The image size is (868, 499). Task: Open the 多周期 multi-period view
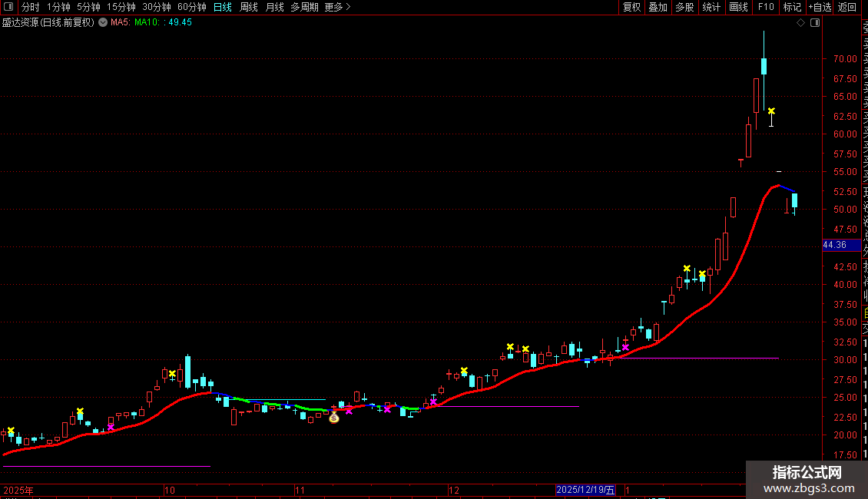(304, 7)
